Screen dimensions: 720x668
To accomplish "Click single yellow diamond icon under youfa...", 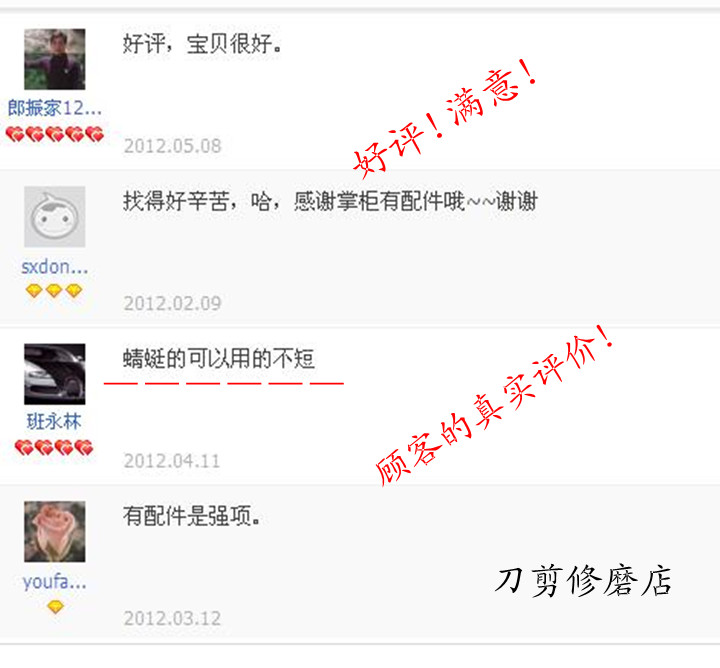I will pos(55,606).
